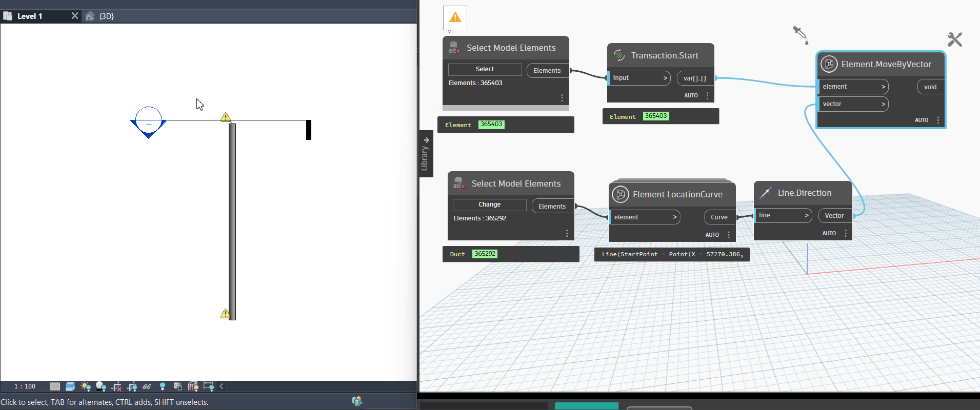This screenshot has width=980, height=410.
Task: Click element input port of Element.MoveByVector
Action: point(853,87)
